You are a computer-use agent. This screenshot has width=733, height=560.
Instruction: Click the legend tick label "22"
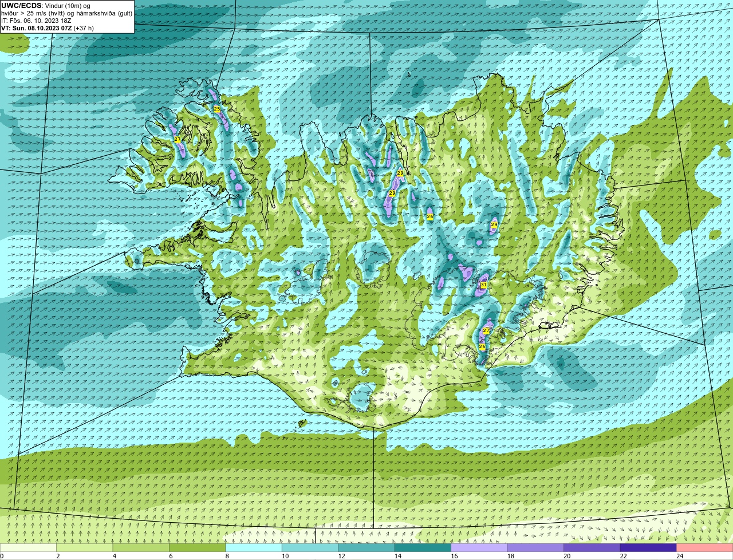coord(623,556)
